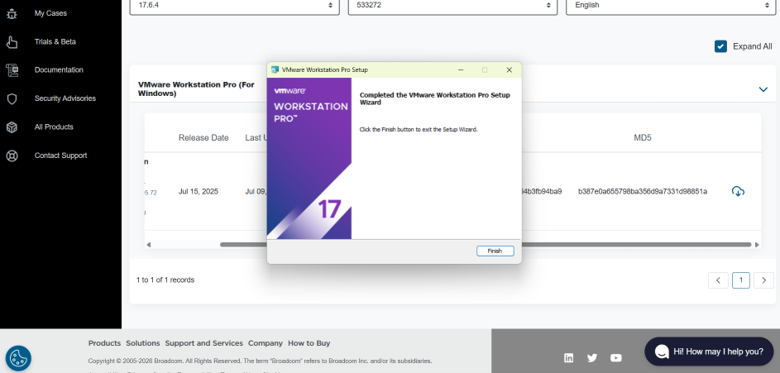Open the YouTube icon in footer
Viewport: 780px width, 373px height.
click(616, 358)
